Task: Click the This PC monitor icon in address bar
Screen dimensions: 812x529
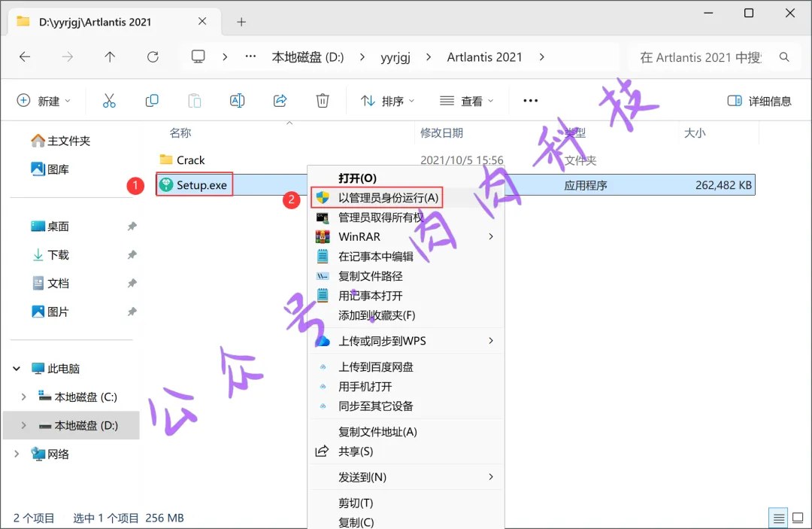Action: coord(198,56)
